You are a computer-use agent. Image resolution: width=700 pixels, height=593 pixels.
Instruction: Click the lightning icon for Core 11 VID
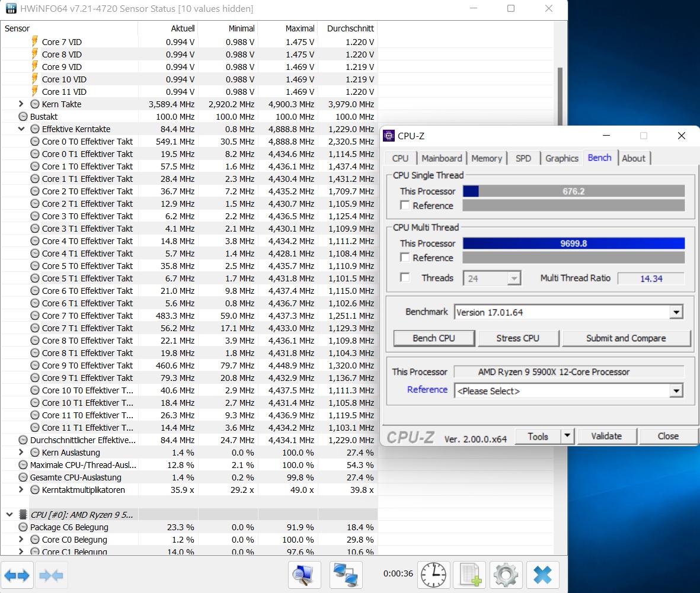[35, 91]
